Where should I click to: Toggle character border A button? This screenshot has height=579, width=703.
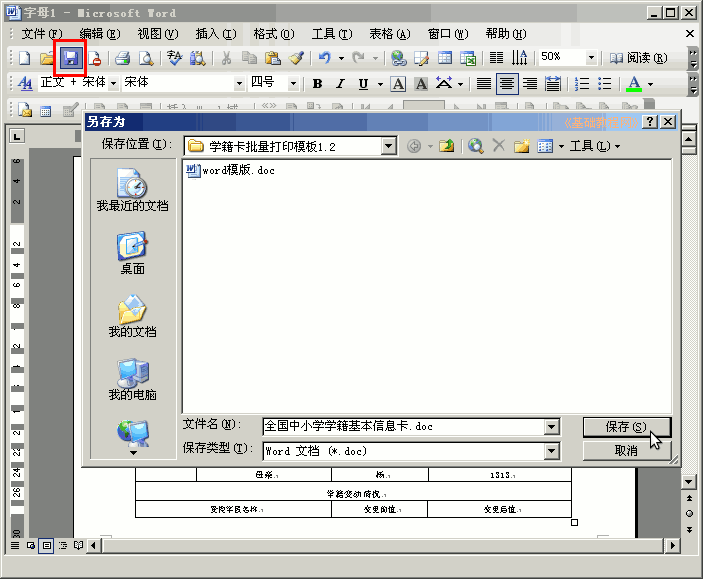pos(398,84)
